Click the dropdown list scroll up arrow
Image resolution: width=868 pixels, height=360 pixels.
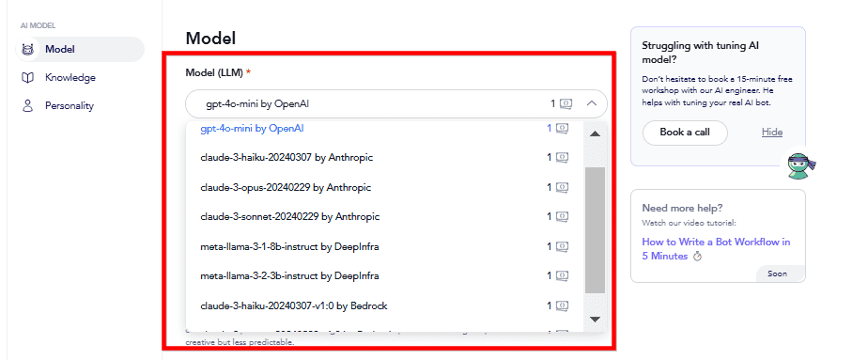click(x=595, y=133)
